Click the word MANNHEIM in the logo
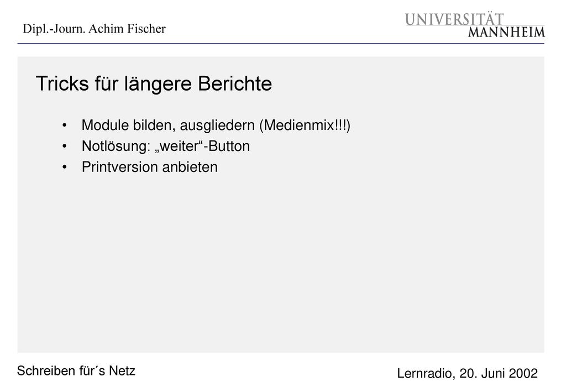 tap(506, 32)
